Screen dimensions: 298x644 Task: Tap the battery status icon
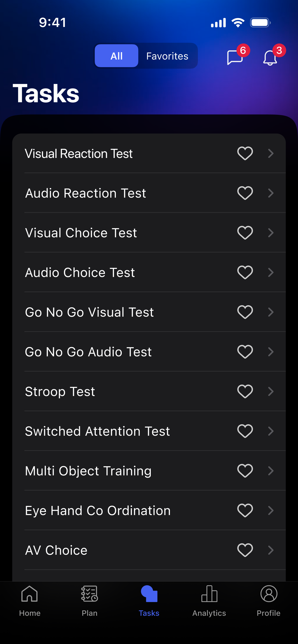pyautogui.click(x=260, y=23)
